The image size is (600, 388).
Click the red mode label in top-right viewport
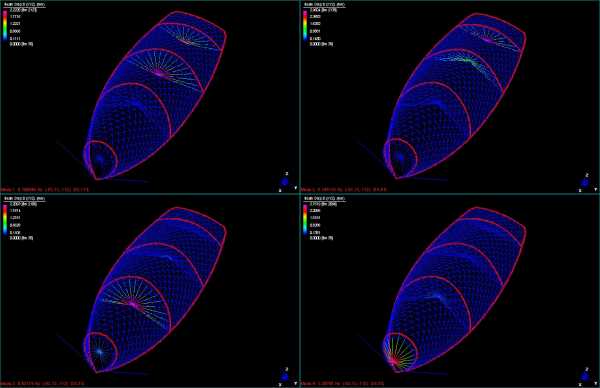(344, 189)
